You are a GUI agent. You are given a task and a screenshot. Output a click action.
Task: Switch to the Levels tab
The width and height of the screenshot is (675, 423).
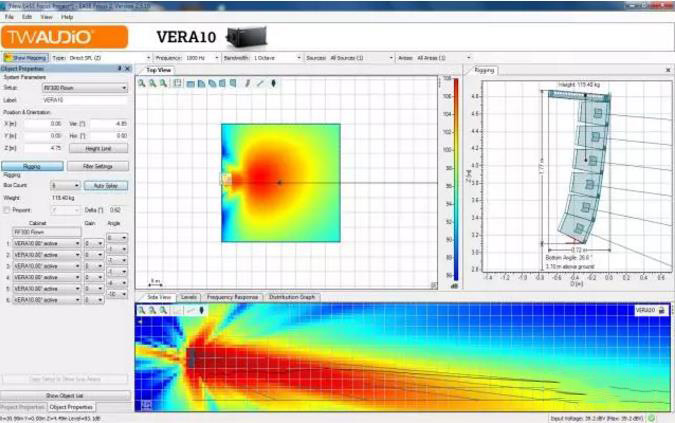tap(189, 297)
